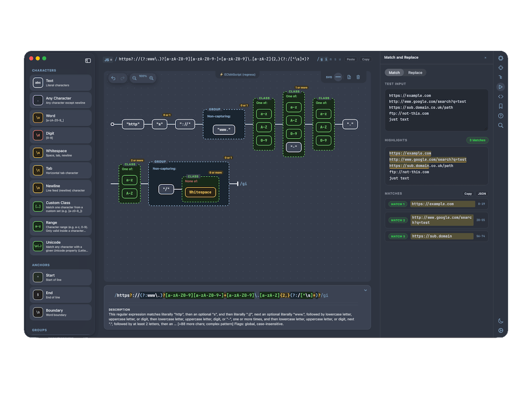Select the MATCH 3 result row
This screenshot has width=532, height=399.
click(x=436, y=236)
